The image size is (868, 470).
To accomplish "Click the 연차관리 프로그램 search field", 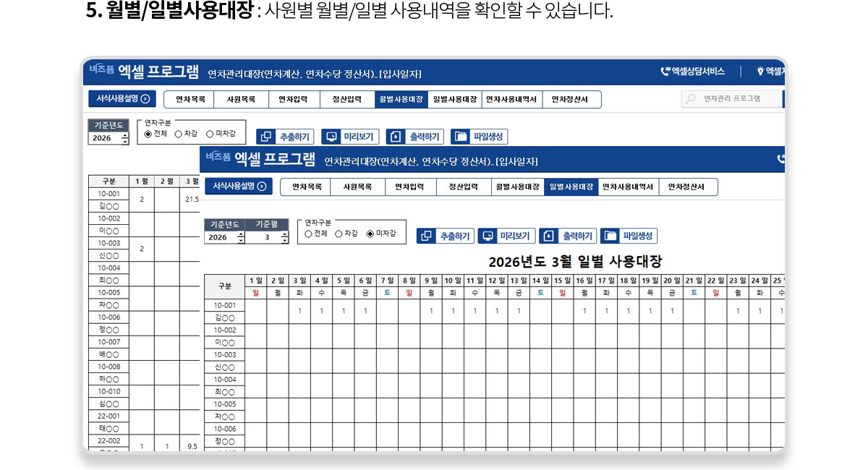I will 733,99.
